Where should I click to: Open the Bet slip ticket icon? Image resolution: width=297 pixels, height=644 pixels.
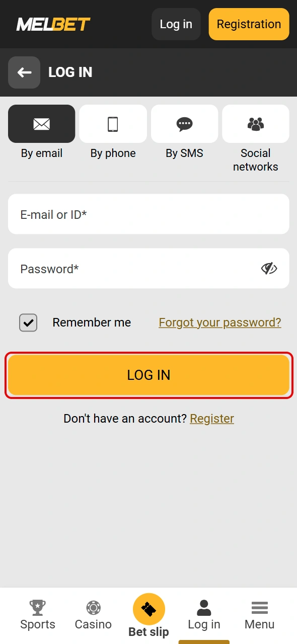(148, 607)
